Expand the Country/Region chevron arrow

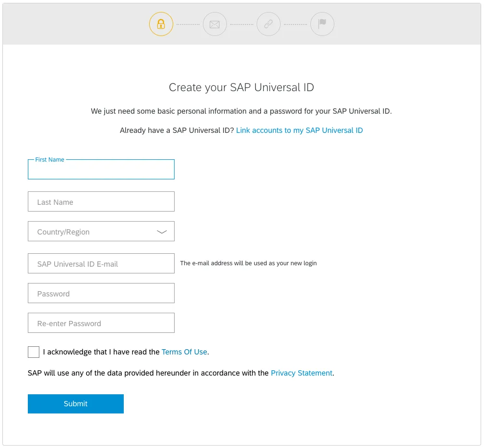pos(162,232)
